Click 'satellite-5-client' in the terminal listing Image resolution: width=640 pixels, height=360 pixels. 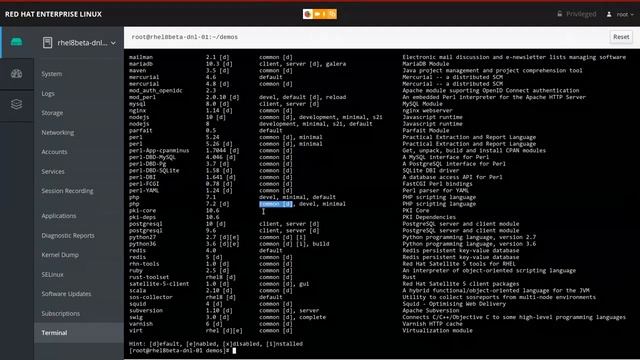point(159,284)
